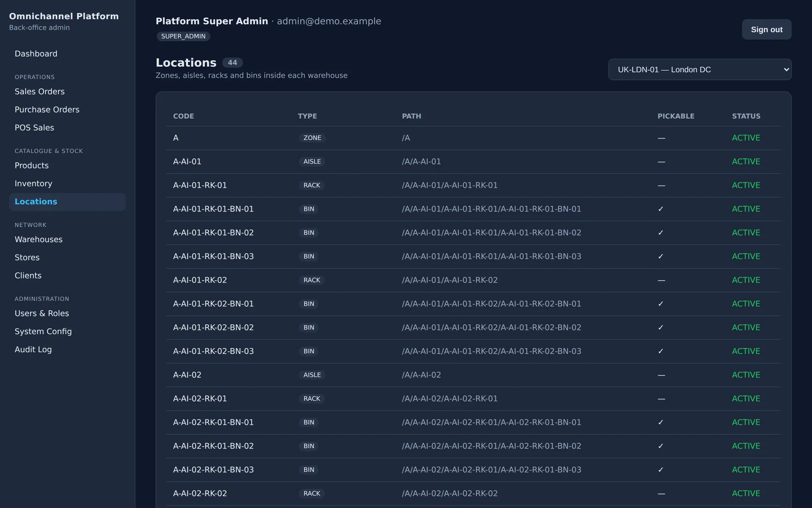Open the Products section

(x=67, y=166)
